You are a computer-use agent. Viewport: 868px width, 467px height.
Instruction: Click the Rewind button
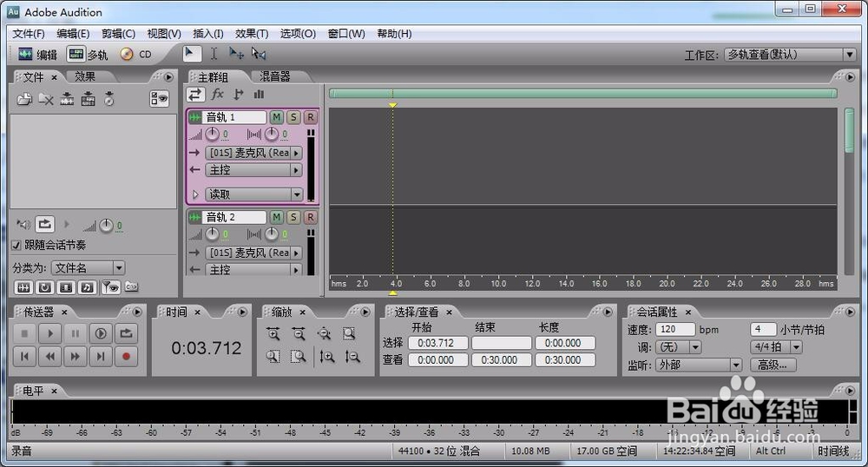coord(49,357)
